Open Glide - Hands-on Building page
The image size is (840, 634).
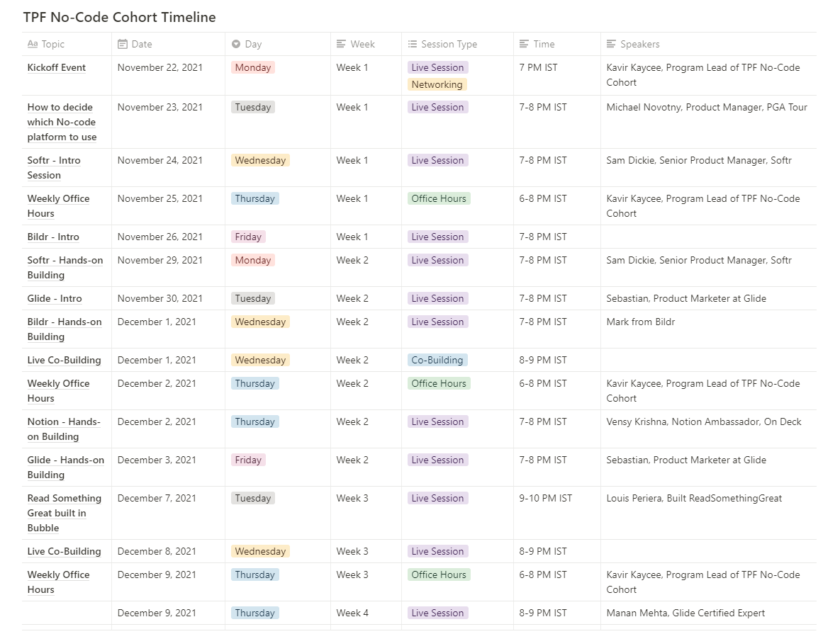coord(65,468)
